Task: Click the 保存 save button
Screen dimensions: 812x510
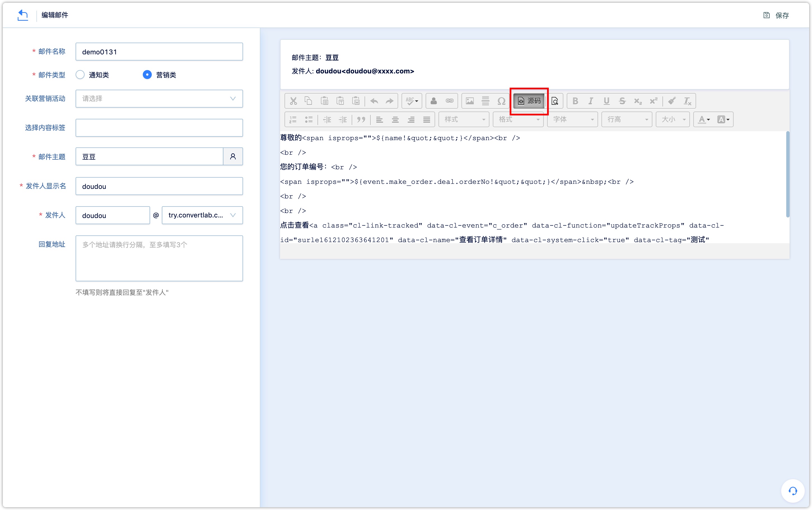Action: pyautogui.click(x=776, y=15)
